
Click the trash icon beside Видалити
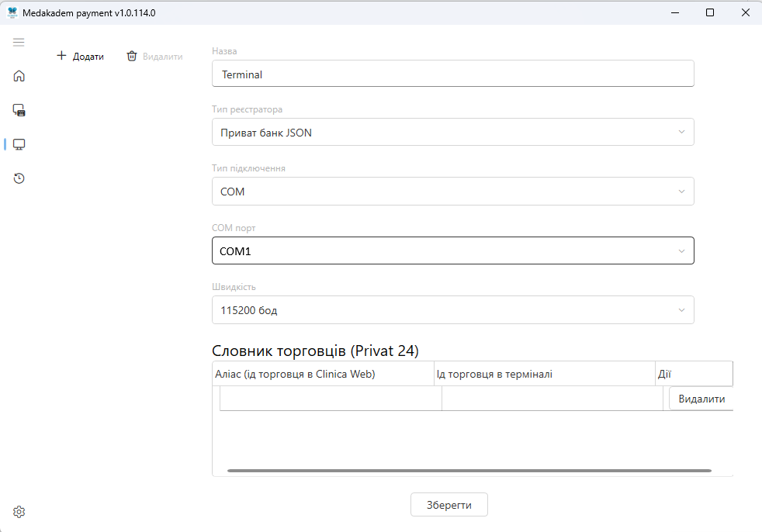pyautogui.click(x=132, y=56)
